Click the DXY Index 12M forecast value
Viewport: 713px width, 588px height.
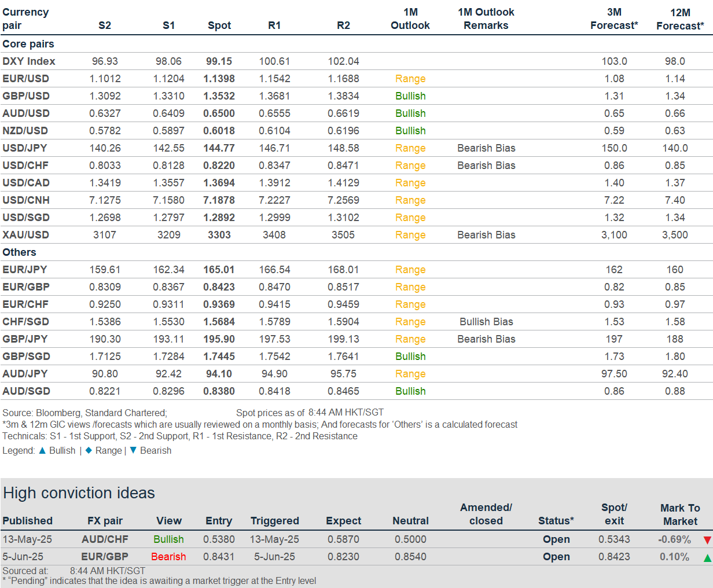tap(675, 61)
